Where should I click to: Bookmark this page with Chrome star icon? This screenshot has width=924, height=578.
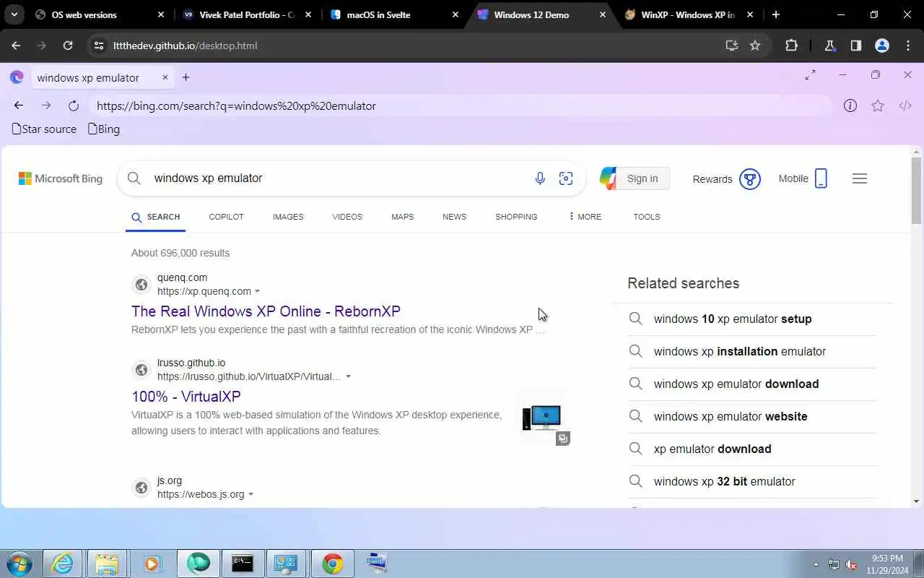coord(755,46)
